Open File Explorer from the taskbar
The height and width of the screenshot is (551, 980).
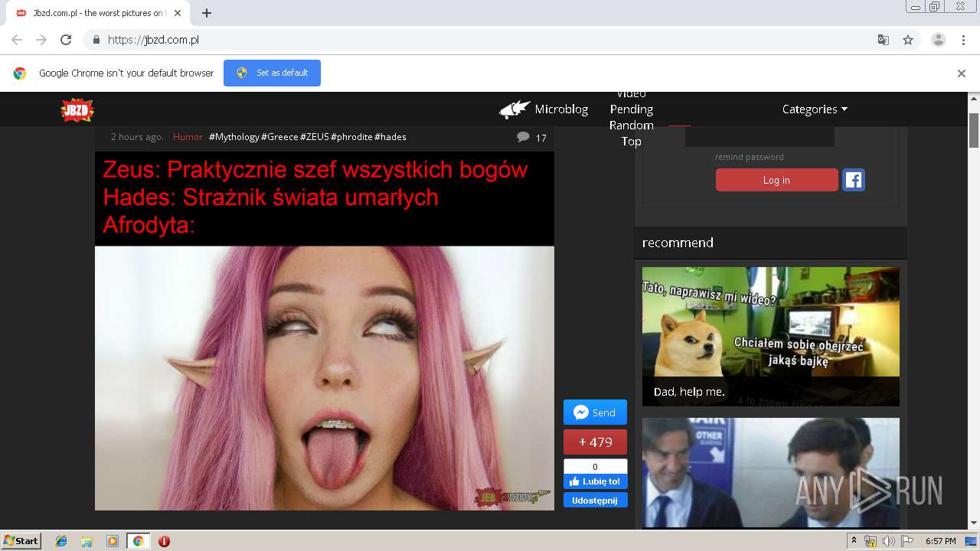coord(87,541)
